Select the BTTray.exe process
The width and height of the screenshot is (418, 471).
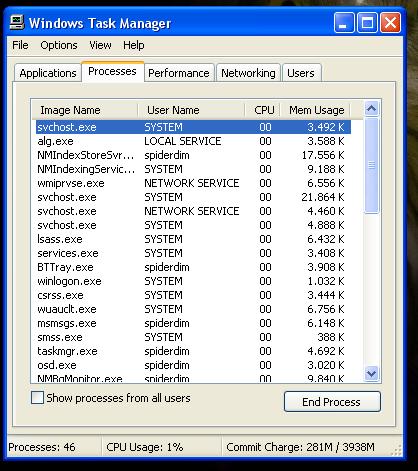click(x=193, y=267)
